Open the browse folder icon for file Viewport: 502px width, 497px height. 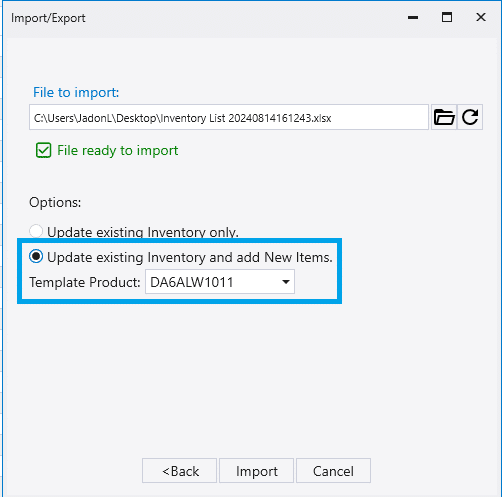pos(444,117)
